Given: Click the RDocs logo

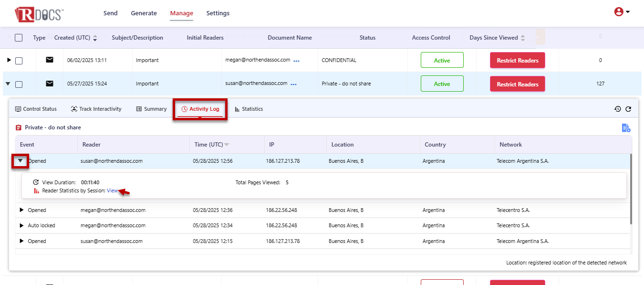Looking at the screenshot, I should (x=39, y=14).
